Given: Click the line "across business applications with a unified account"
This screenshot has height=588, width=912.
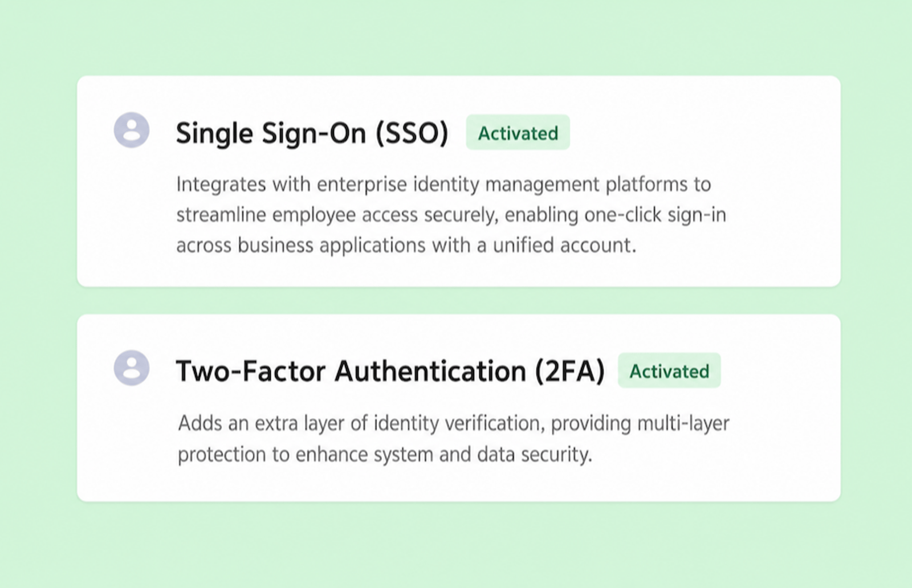Looking at the screenshot, I should (406, 245).
